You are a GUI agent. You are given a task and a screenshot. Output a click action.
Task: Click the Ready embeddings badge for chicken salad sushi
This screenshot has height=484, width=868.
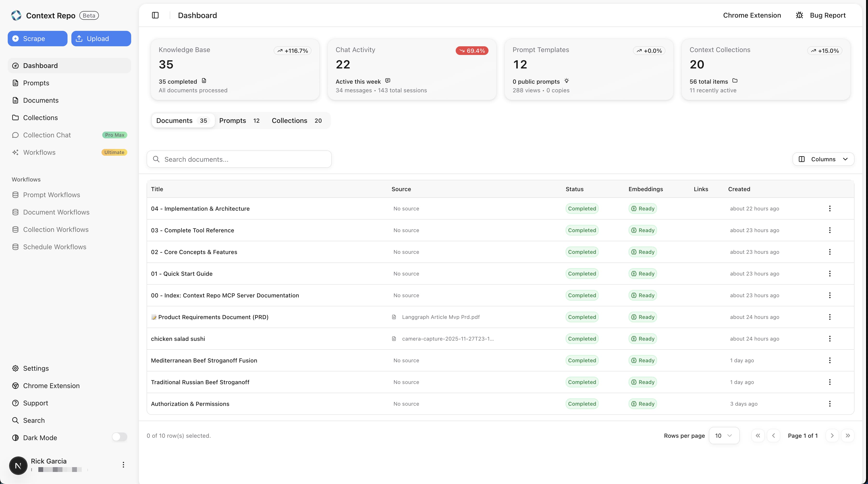[642, 338]
